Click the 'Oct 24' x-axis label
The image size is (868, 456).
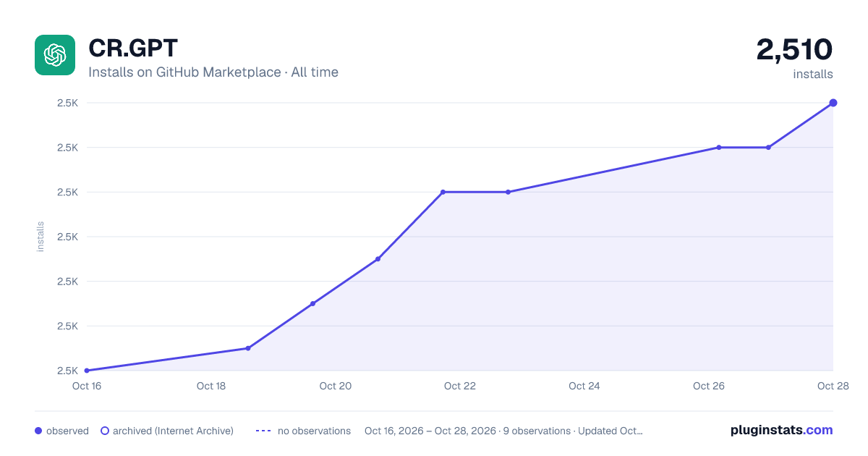pos(584,386)
